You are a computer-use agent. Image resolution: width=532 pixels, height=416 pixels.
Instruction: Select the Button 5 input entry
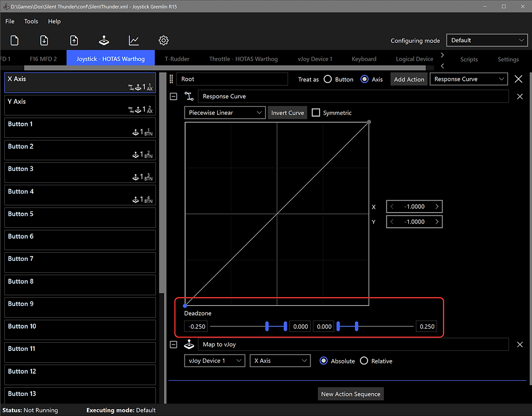[x=80, y=217]
